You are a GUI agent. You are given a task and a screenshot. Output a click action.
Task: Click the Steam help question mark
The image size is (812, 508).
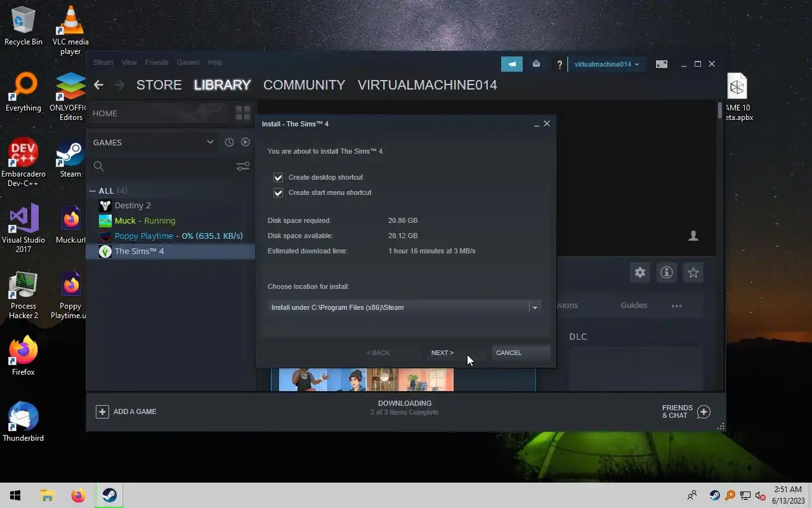(x=560, y=64)
